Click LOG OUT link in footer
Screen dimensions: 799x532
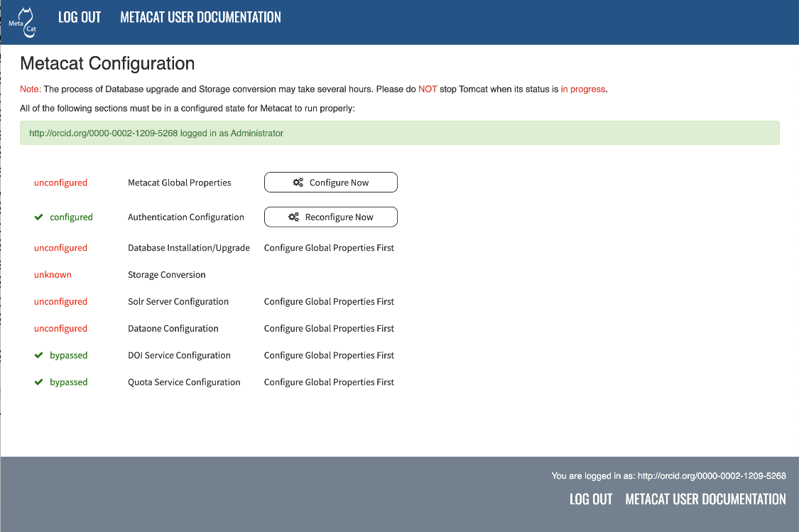point(590,499)
